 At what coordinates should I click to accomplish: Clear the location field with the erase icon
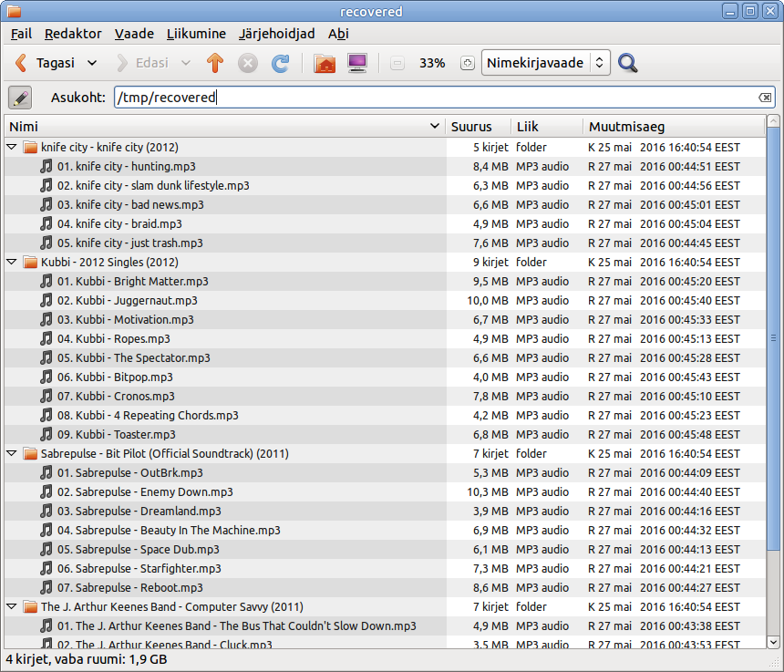765,98
